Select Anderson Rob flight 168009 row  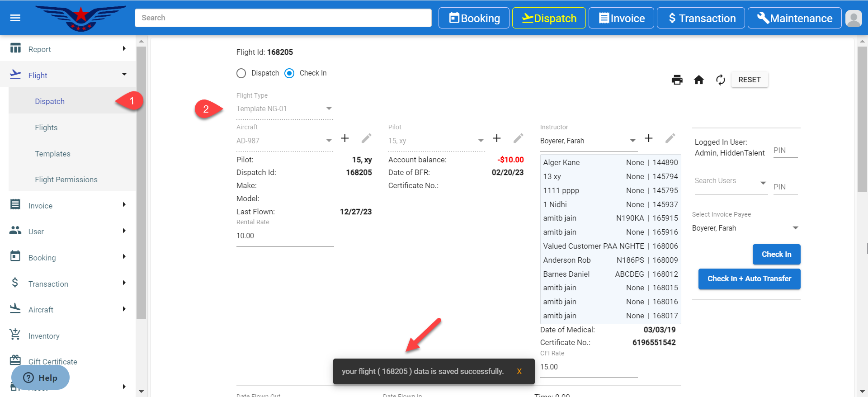[x=610, y=260]
